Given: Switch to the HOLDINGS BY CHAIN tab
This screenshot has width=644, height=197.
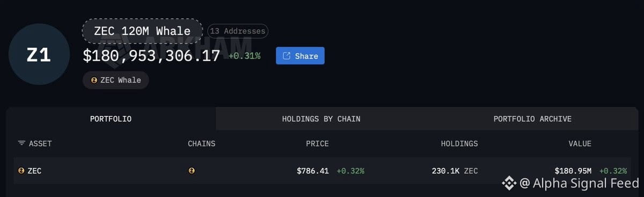Looking at the screenshot, I should click(x=321, y=119).
